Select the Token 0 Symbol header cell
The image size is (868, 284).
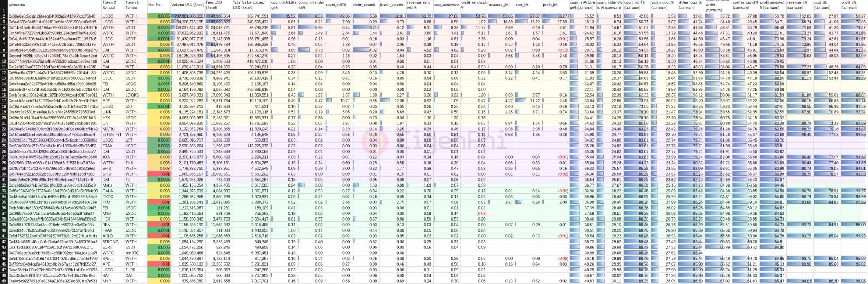click(112, 5)
